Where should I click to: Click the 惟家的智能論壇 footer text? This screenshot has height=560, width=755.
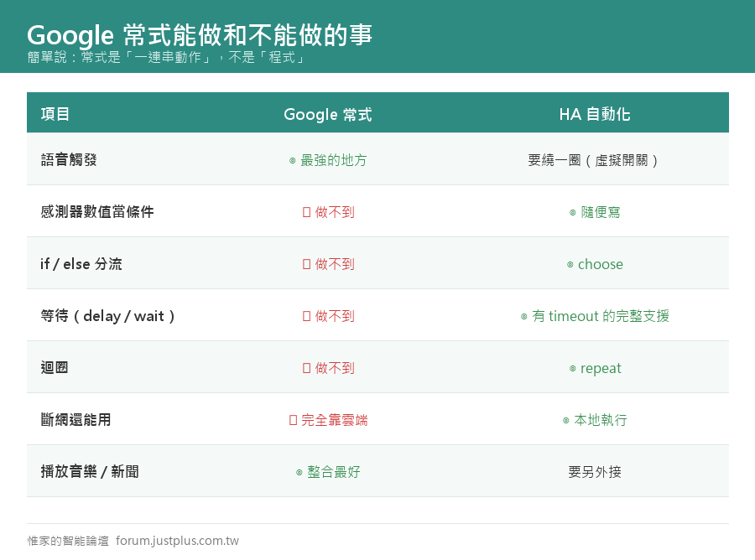tap(68, 542)
